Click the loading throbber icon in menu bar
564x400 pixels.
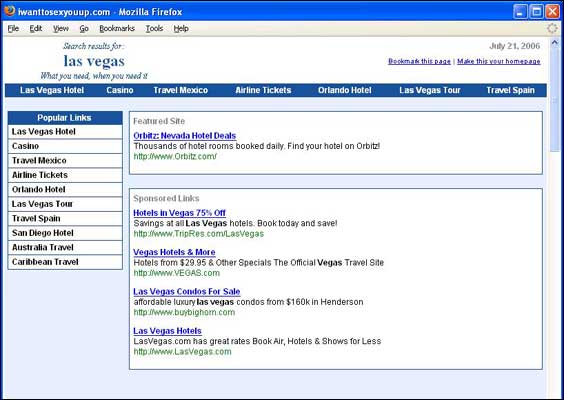click(552, 28)
